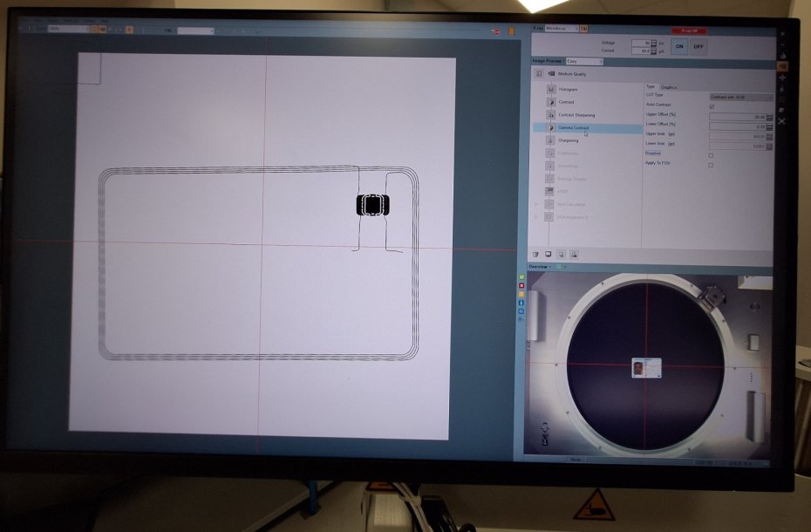Turn the X-ray ON
Viewport: 811px width, 532px height.
click(679, 46)
